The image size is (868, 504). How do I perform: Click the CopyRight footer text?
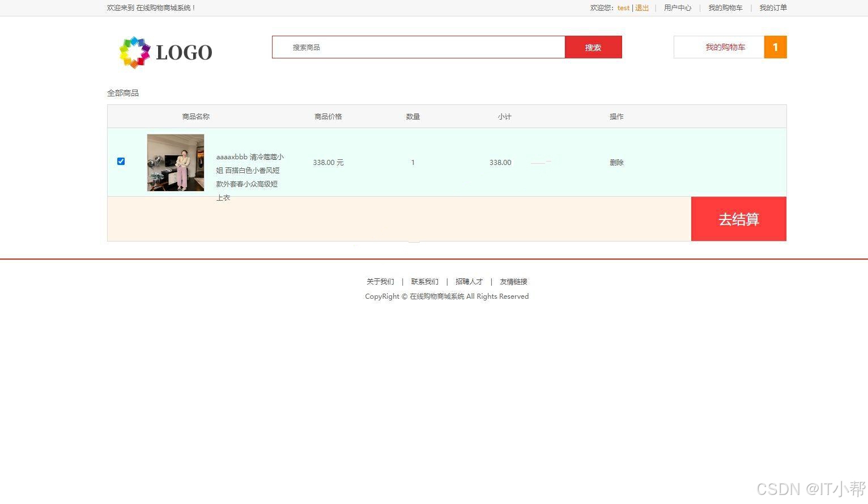point(446,297)
